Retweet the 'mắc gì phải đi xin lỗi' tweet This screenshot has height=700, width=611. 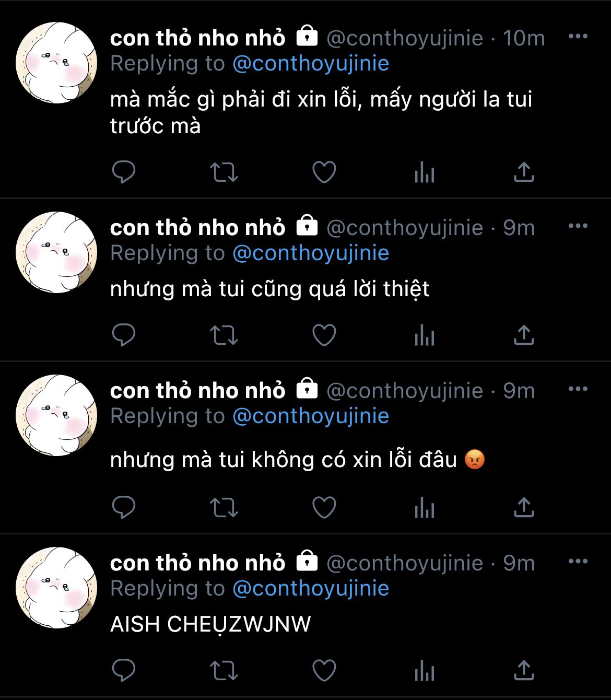pyautogui.click(x=224, y=172)
